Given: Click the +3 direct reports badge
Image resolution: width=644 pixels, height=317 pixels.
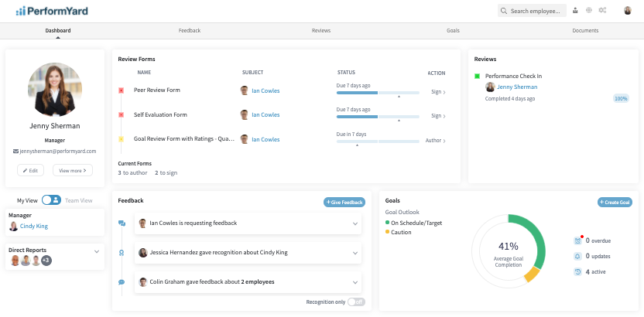Looking at the screenshot, I should coord(46,261).
